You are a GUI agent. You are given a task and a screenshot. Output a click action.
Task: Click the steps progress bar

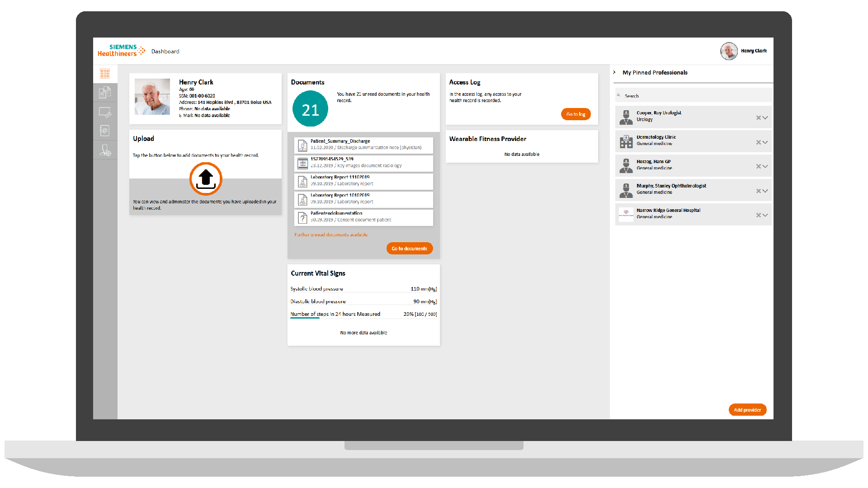click(305, 318)
